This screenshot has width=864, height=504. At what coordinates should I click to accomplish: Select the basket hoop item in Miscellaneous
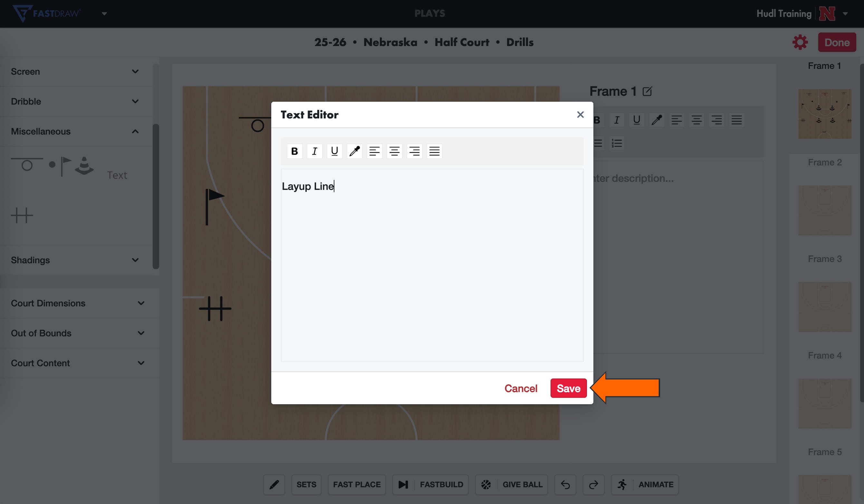click(27, 164)
